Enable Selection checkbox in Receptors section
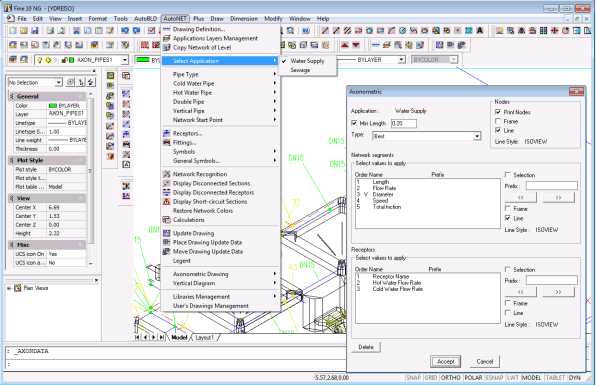This screenshot has height=385, width=596. pyautogui.click(x=507, y=269)
